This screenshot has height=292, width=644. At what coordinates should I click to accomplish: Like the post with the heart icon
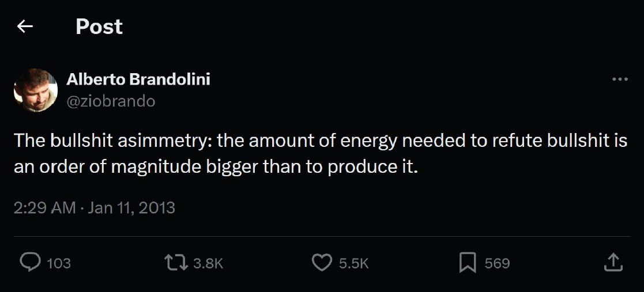click(321, 263)
